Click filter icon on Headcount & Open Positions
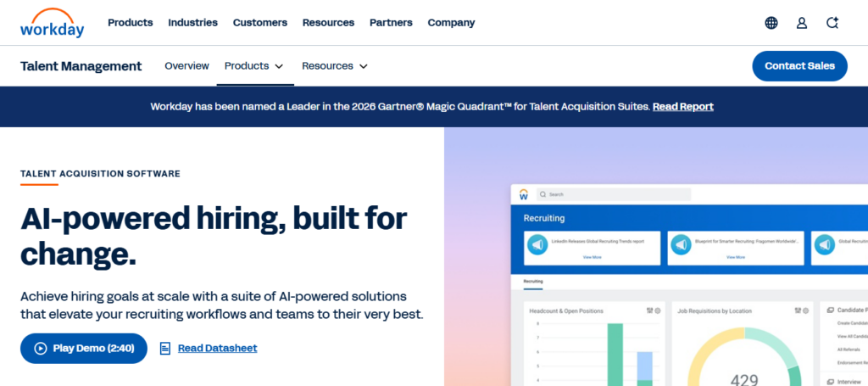This screenshot has height=386, width=868. (649, 310)
